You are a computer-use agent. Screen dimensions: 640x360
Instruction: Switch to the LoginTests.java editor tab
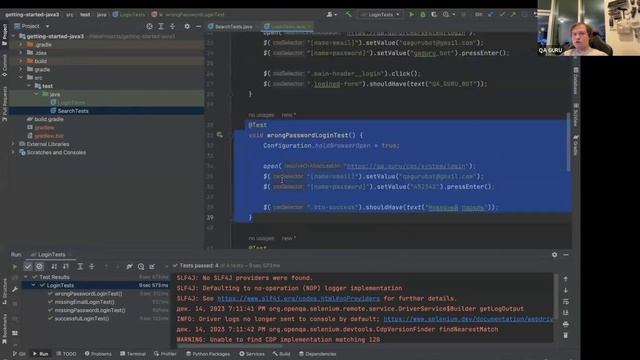pos(288,27)
